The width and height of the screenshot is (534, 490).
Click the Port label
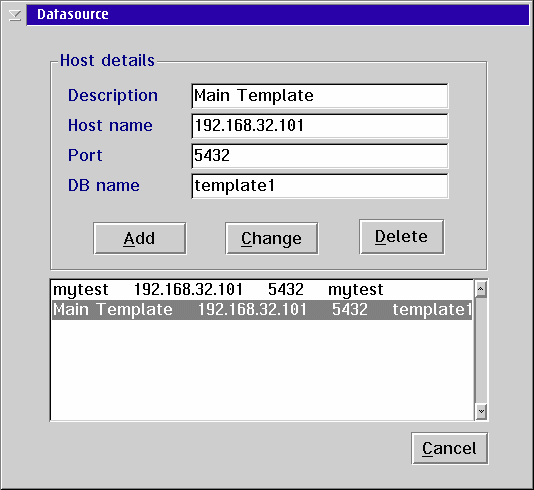click(x=85, y=156)
